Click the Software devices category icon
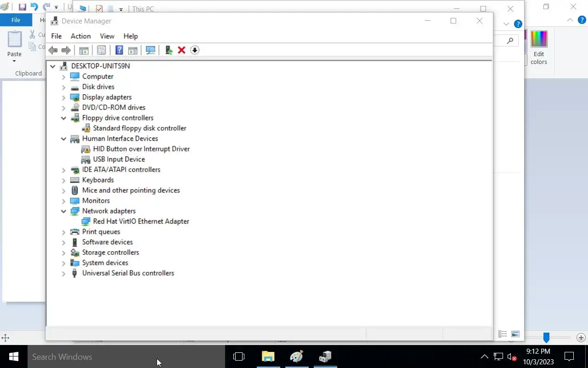This screenshot has width=588, height=368. pyautogui.click(x=75, y=242)
